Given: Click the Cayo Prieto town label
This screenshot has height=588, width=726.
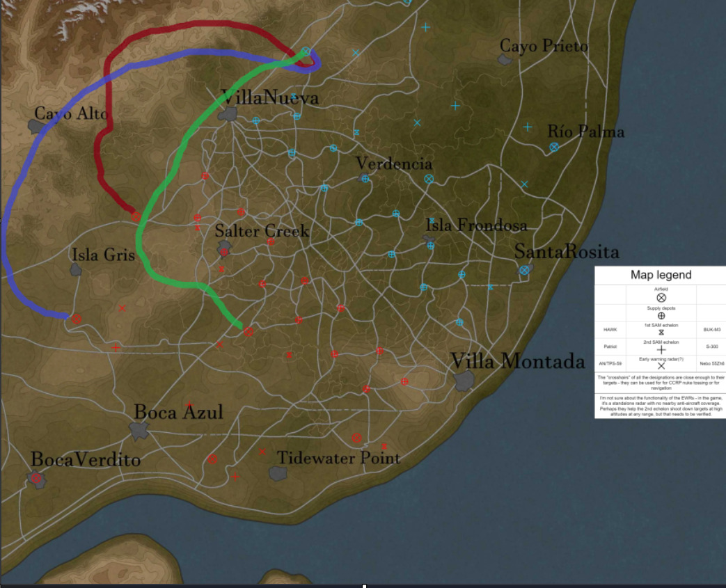Looking at the screenshot, I should [544, 47].
